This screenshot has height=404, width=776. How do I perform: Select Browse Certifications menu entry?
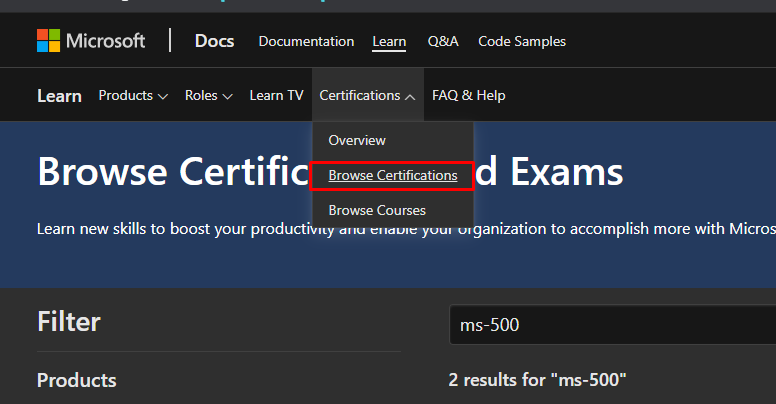tap(392, 175)
